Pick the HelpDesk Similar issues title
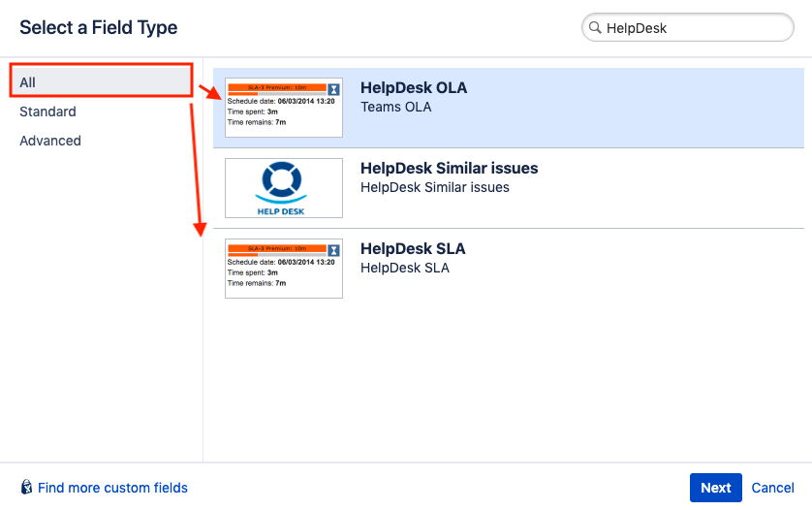The height and width of the screenshot is (510, 812). [449, 168]
